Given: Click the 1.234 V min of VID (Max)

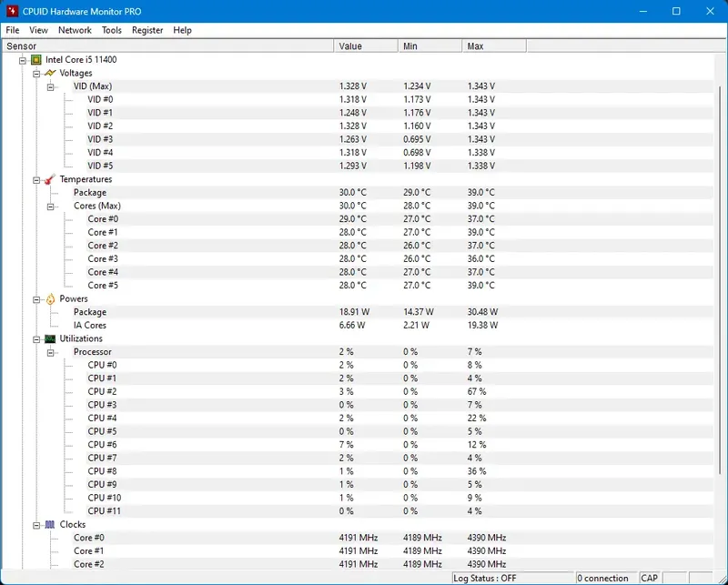Looking at the screenshot, I should [417, 86].
